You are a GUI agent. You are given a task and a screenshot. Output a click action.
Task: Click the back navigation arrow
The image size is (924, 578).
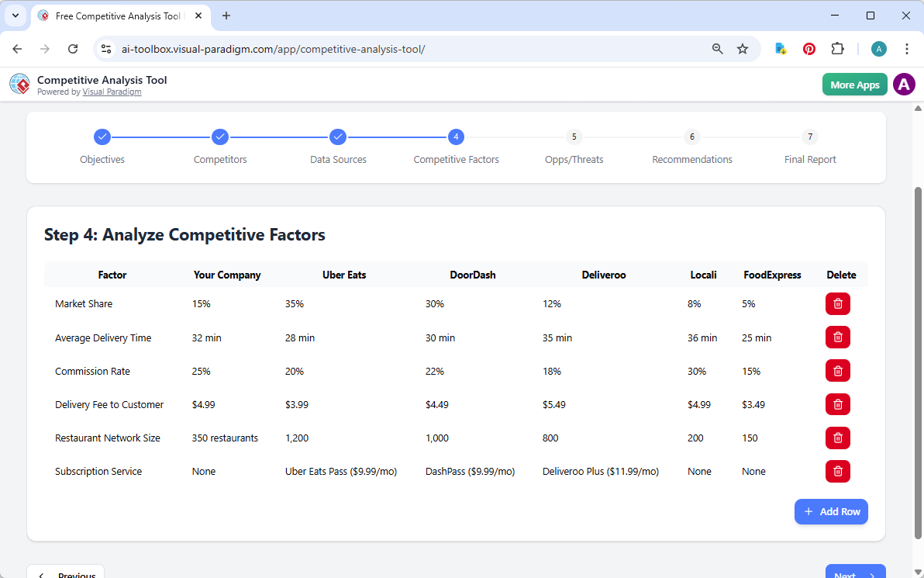tap(17, 48)
